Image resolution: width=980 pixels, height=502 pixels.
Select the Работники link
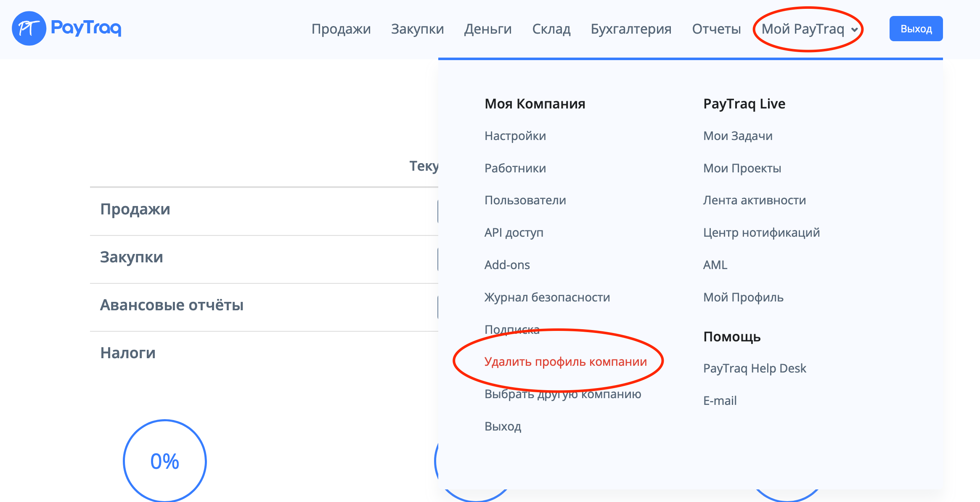point(515,168)
